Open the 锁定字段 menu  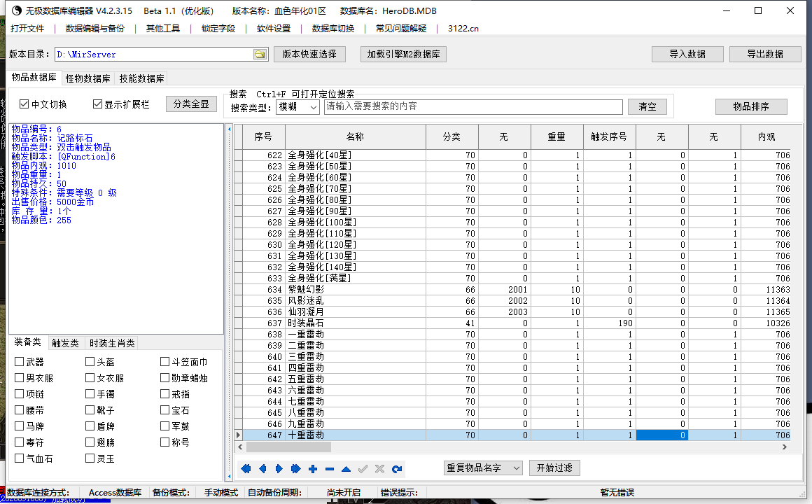pyautogui.click(x=218, y=29)
